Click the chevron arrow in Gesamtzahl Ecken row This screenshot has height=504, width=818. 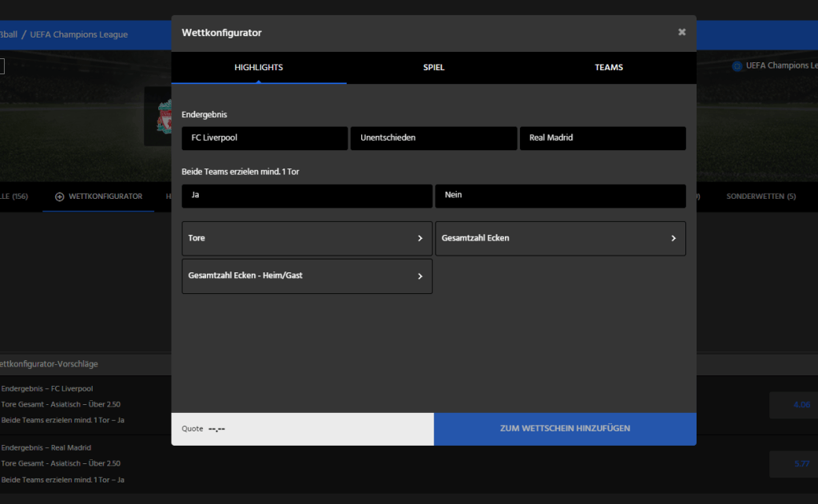[673, 239]
